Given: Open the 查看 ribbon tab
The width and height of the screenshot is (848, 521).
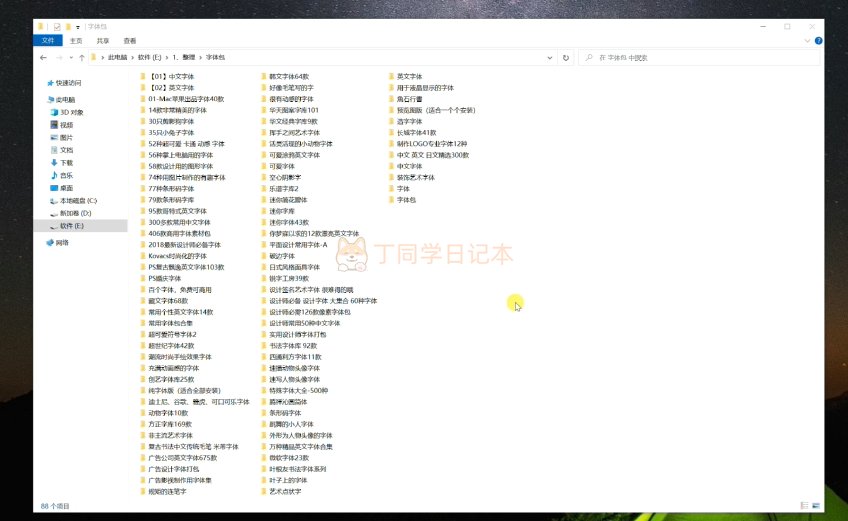Looking at the screenshot, I should click(130, 41).
